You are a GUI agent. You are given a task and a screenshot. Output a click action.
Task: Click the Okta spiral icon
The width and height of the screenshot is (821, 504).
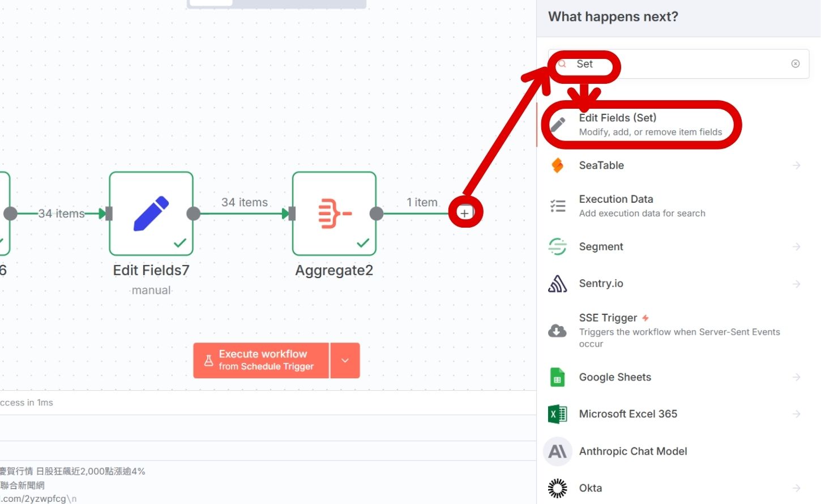[x=557, y=488]
